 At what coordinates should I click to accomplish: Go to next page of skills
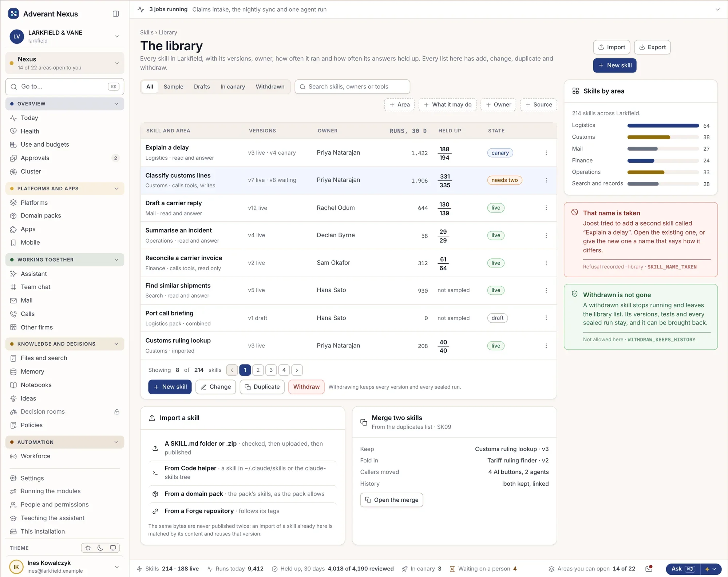click(x=297, y=370)
